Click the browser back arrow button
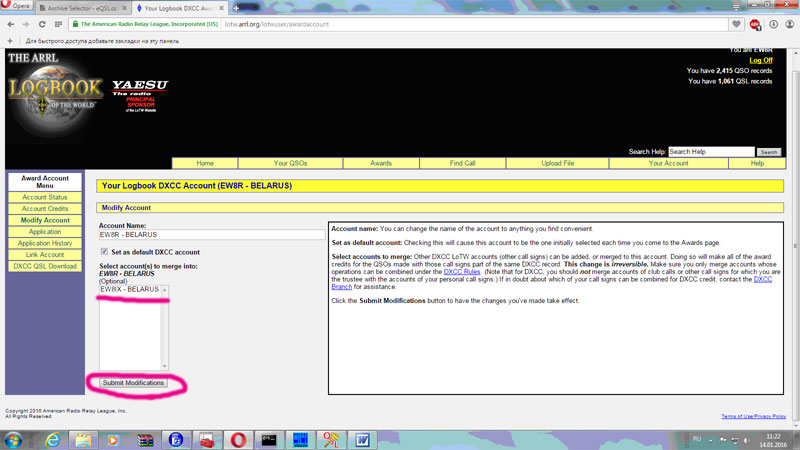The image size is (800, 450). [x=11, y=24]
